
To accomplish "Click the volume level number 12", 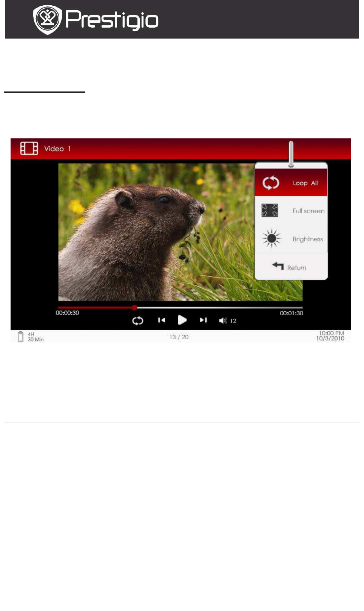I will (233, 321).
